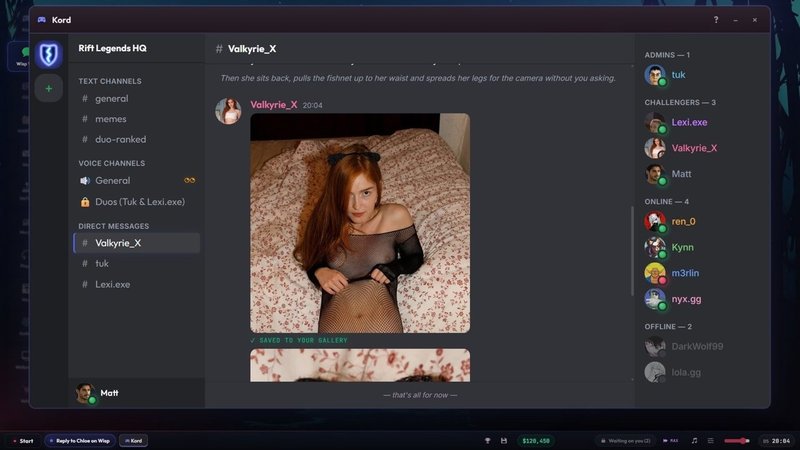
Task: Click Valkyrie_X's avatar beside the 20:04 message
Action: pos(228,111)
